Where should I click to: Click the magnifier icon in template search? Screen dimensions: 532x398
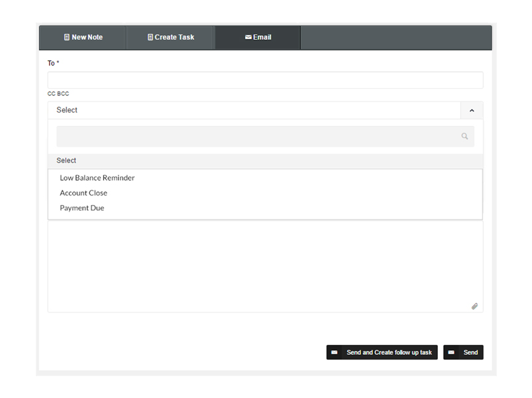464,137
